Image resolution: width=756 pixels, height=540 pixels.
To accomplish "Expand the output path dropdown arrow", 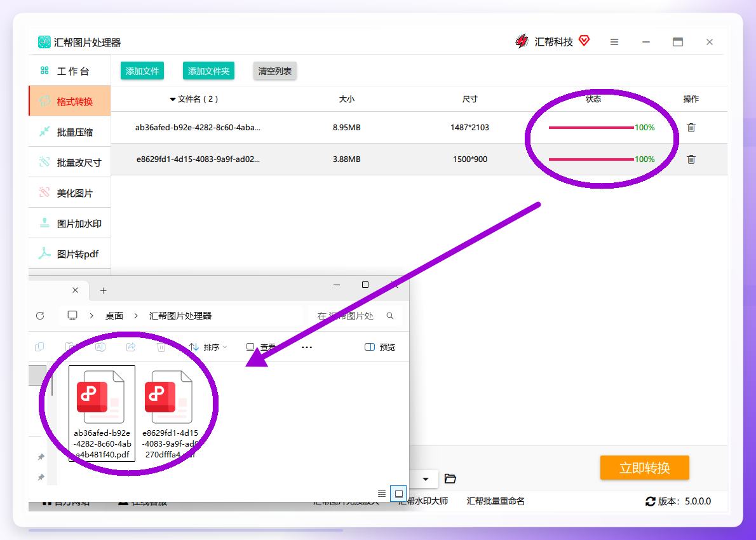I will [x=425, y=479].
